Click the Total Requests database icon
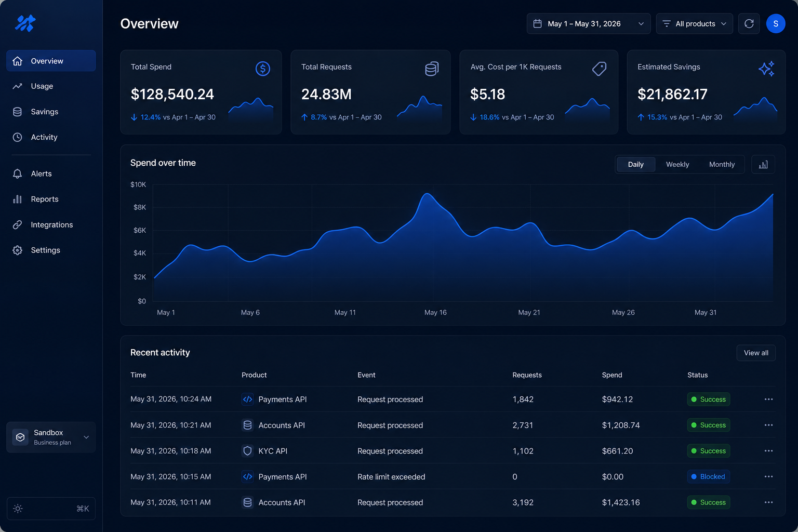This screenshot has width=798, height=532. click(432, 69)
